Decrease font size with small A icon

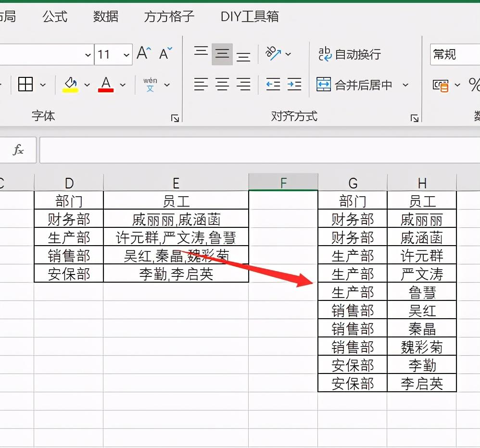[x=165, y=53]
